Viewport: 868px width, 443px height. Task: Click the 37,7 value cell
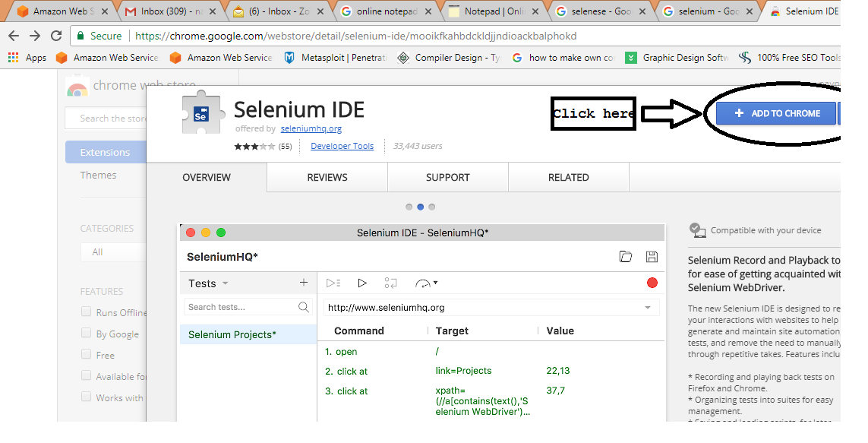point(555,391)
